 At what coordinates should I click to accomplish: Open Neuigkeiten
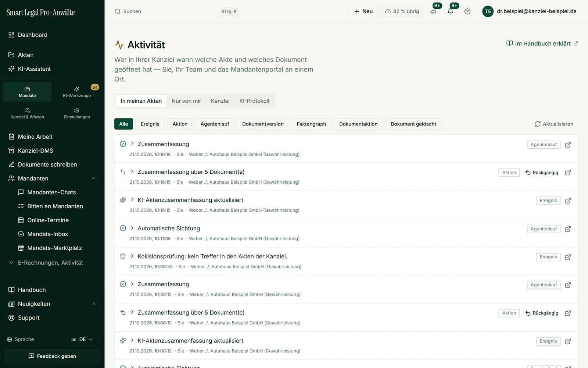point(52,304)
